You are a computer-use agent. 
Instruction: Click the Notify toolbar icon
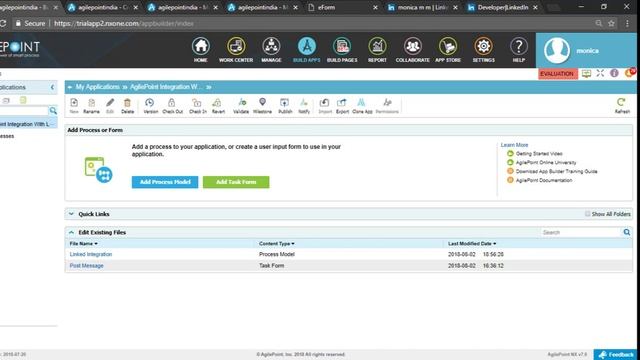pos(304,103)
